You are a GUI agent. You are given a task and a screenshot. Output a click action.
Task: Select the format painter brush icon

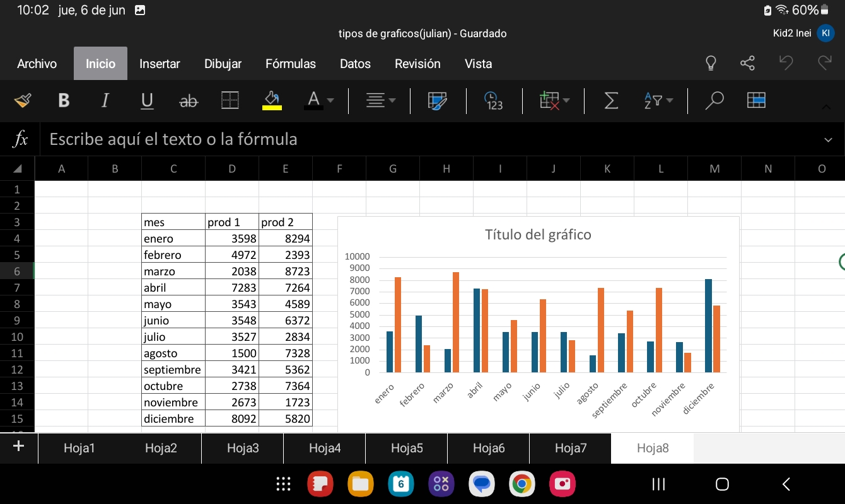(x=23, y=100)
